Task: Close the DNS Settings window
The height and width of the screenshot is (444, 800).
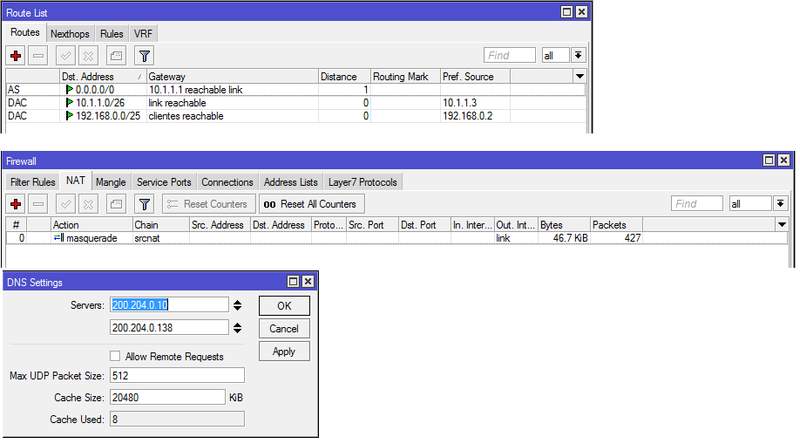Action: pyautogui.click(x=308, y=281)
